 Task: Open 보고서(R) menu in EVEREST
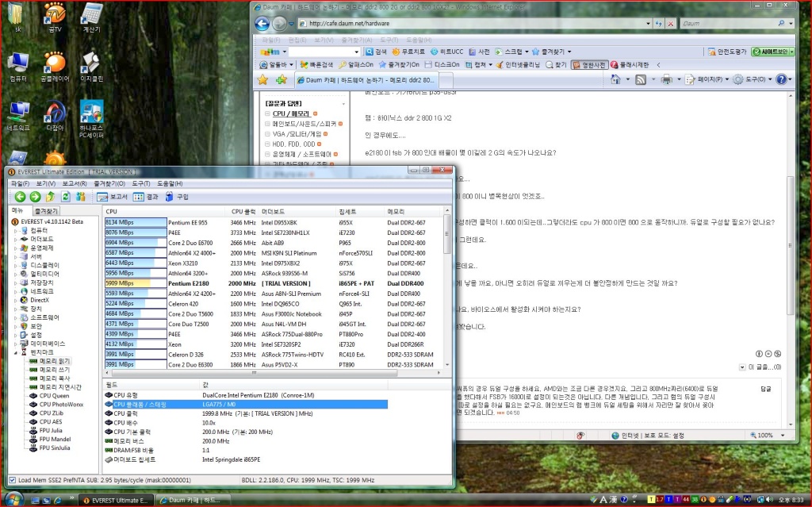point(75,183)
